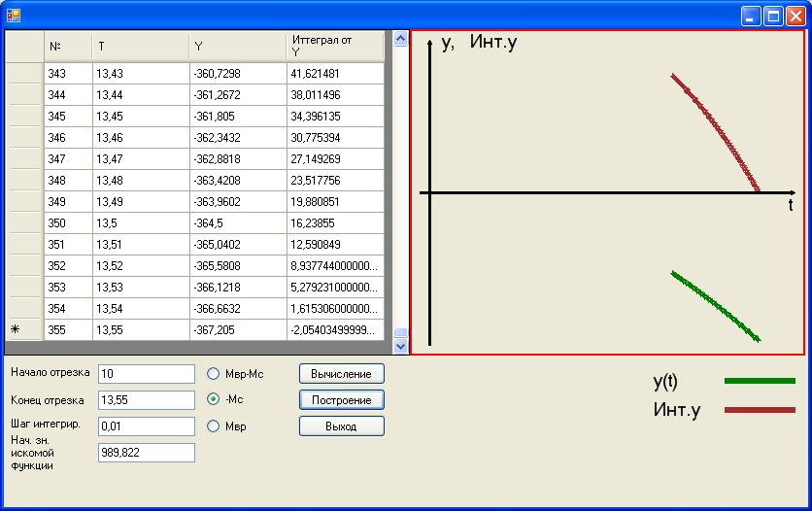This screenshot has height=511, width=812.
Task: Click the T column header
Action: (141, 47)
